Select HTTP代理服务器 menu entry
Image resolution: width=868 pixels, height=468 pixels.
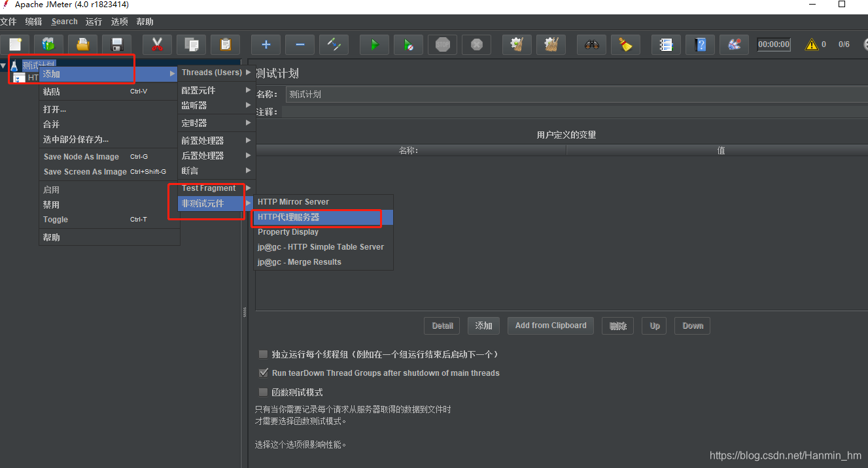point(323,217)
